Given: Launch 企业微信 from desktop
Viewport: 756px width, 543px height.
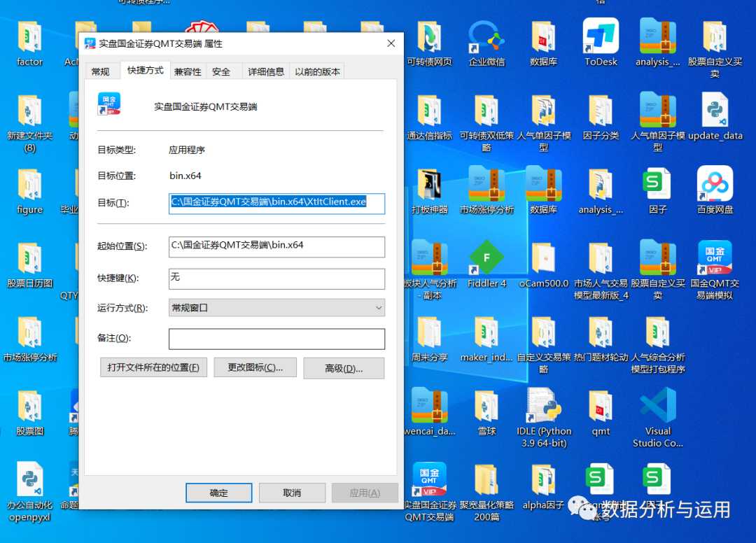Looking at the screenshot, I should 486,43.
